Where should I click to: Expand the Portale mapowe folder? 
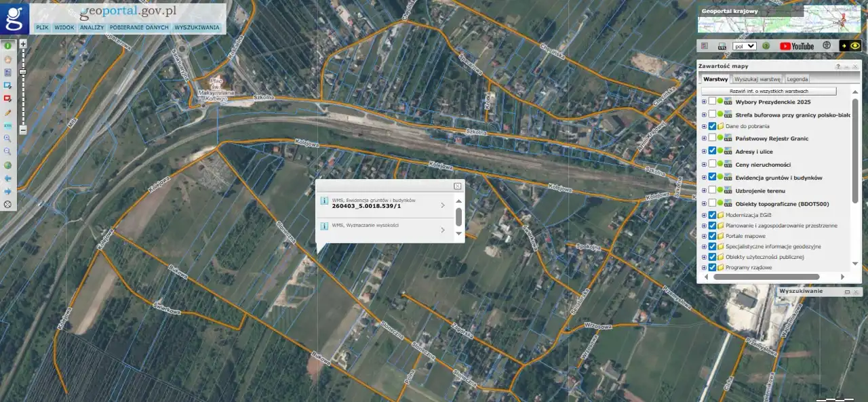(x=704, y=236)
